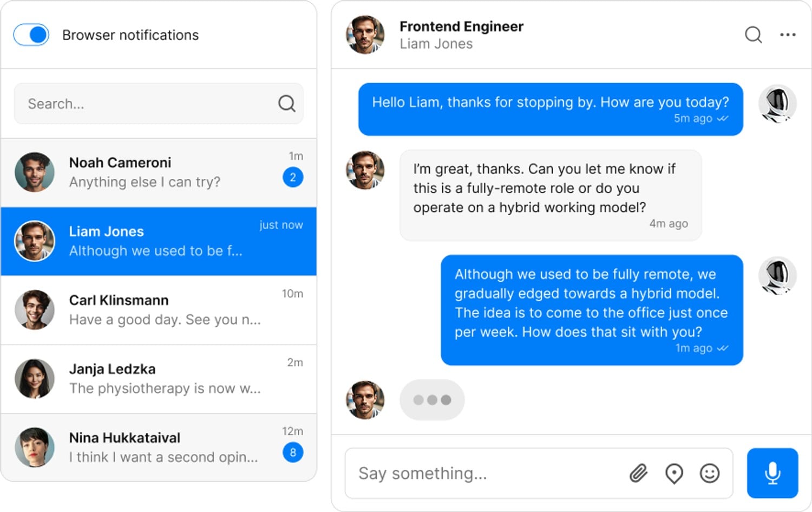The height and width of the screenshot is (512, 812).
Task: Click the unread badge showing 2
Action: (293, 177)
